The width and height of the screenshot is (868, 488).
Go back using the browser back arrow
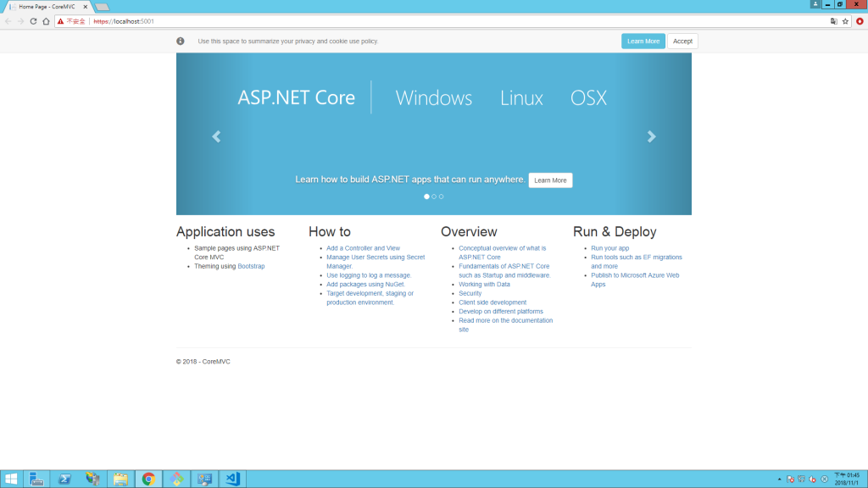[8, 21]
